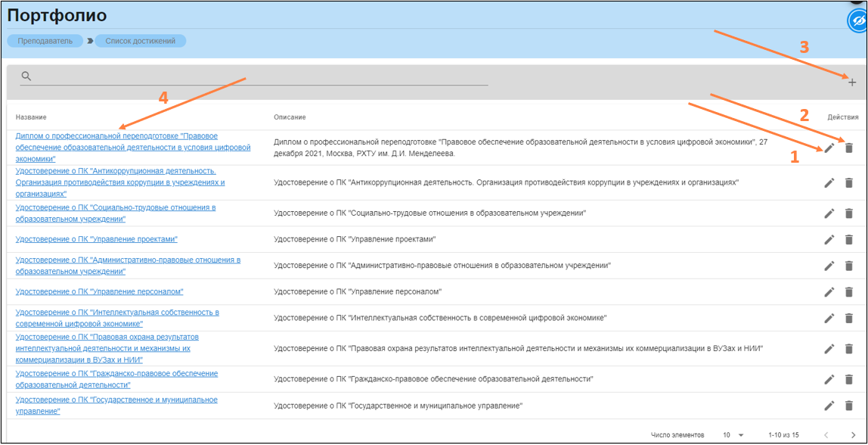This screenshot has height=445, width=868.
Task: Edit the professional retraining diploma row
Action: click(829, 148)
